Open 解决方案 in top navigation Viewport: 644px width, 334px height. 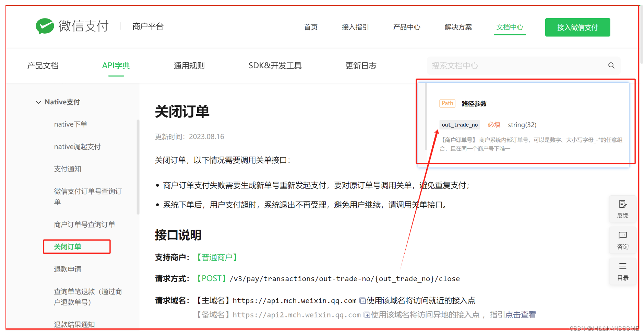click(458, 27)
